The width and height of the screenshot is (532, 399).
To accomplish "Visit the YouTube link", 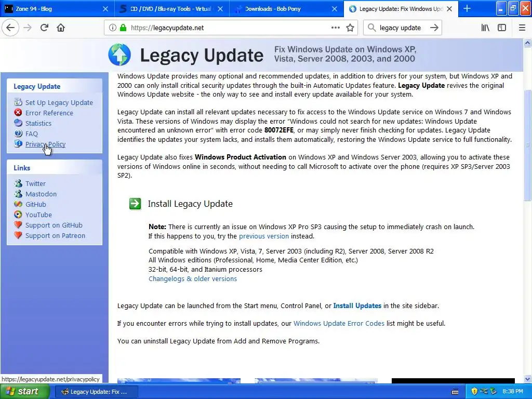I will pyautogui.click(x=38, y=215).
